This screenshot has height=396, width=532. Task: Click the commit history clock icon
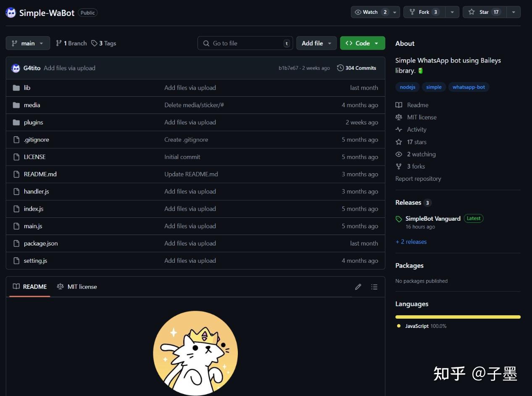coord(340,68)
